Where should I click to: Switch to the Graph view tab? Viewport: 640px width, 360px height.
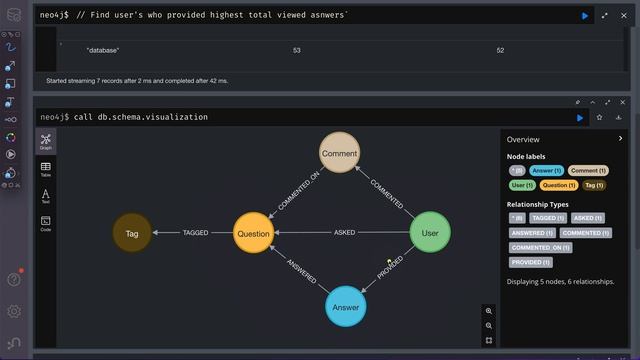pos(46,141)
